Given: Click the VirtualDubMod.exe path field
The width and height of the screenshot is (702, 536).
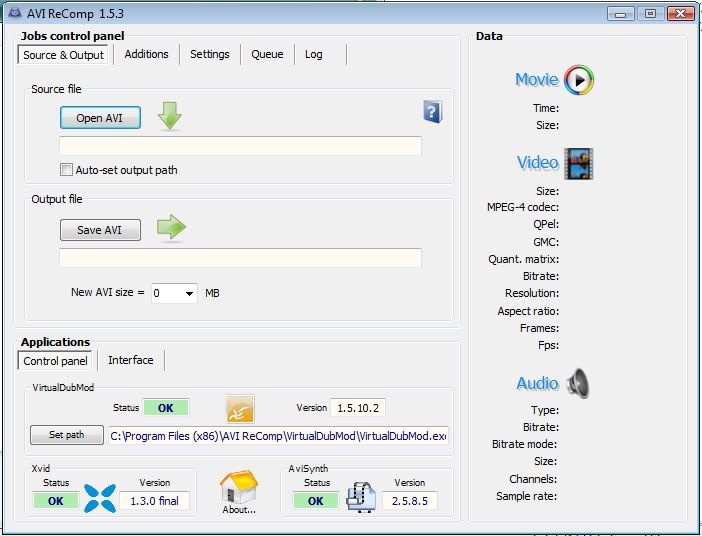Looking at the screenshot, I should click(x=278, y=436).
